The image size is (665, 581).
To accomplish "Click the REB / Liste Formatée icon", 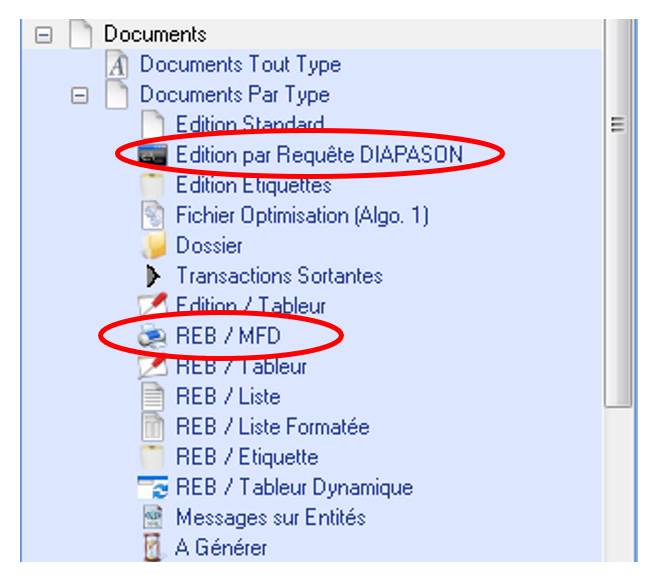I will tap(152, 427).
